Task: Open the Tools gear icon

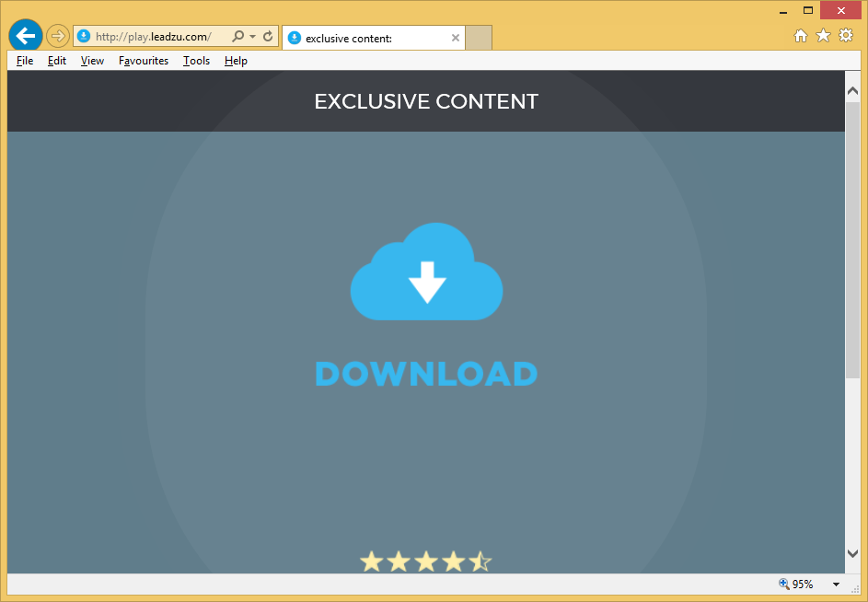Action: (x=846, y=36)
